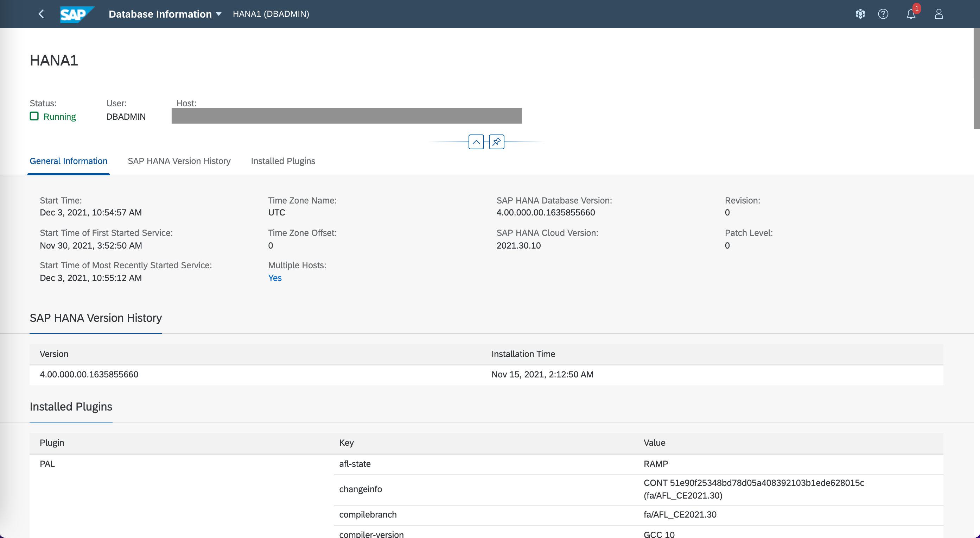The width and height of the screenshot is (980, 538).
Task: Click the Installation Time column header
Action: point(523,354)
